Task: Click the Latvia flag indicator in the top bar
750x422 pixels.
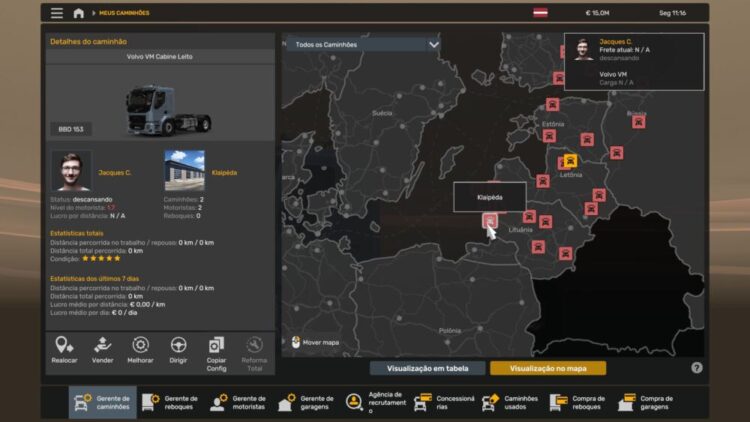Action: (540, 13)
